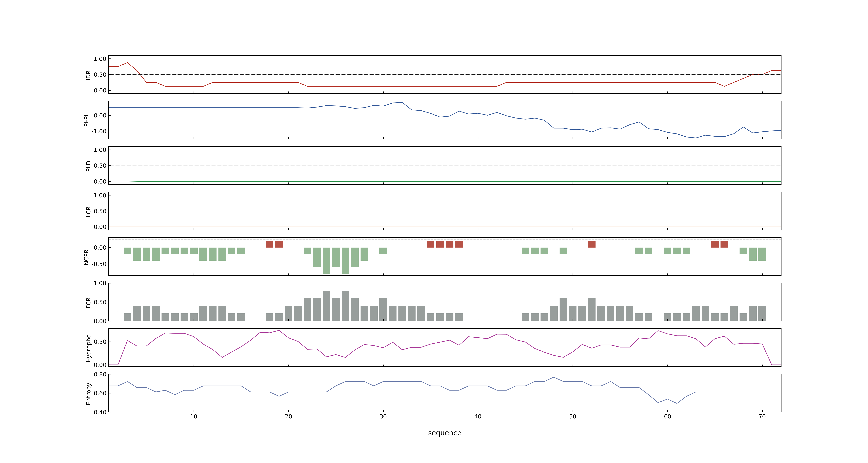This screenshot has height=463, width=868.
Task: Click the -0.50 tick of NCPR axis
Action: [x=99, y=264]
